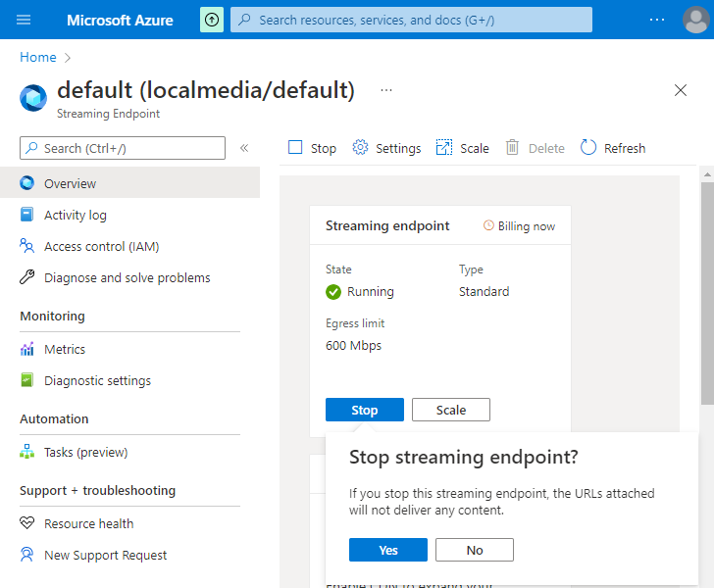Click the Streaming Endpoint resource icon

(33, 98)
